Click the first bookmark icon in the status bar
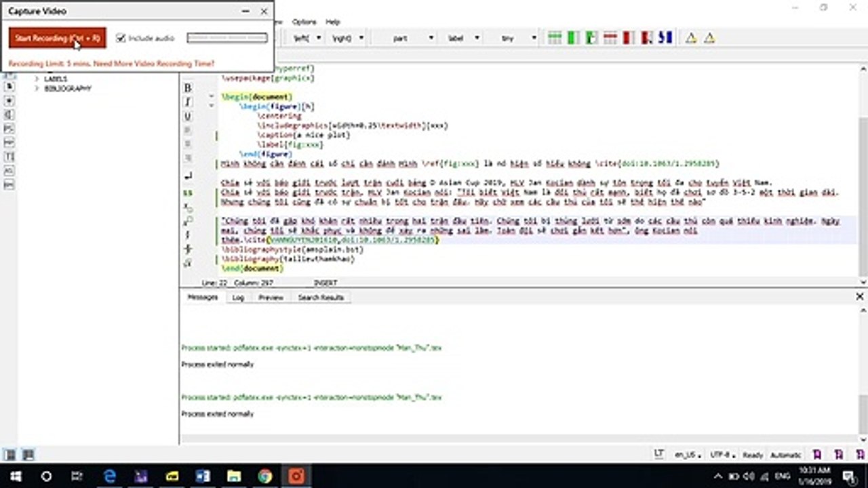This screenshot has height=488, width=868. (817, 454)
